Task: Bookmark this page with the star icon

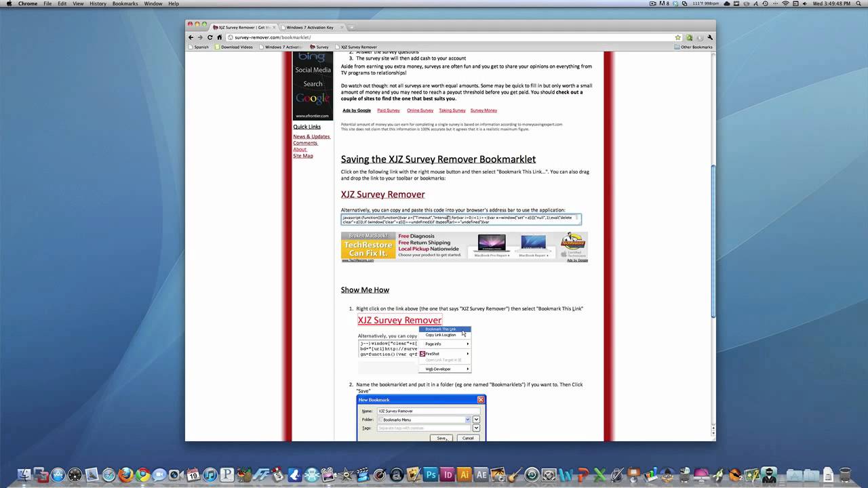Action: coord(677,37)
